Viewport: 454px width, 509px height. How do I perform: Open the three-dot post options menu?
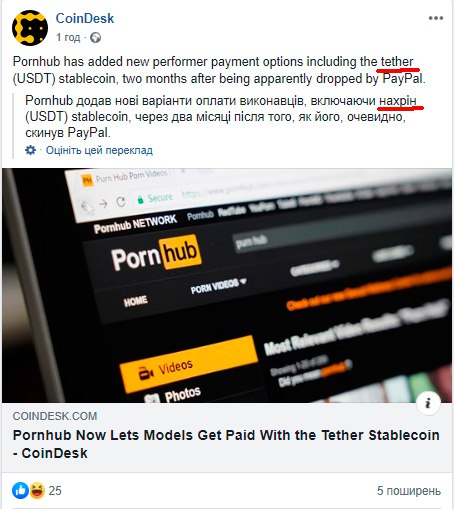pos(436,18)
